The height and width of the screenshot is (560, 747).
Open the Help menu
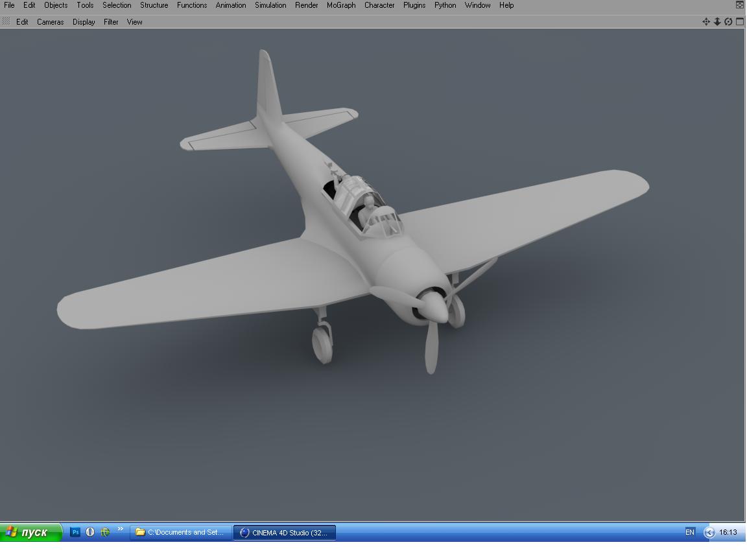pos(506,5)
